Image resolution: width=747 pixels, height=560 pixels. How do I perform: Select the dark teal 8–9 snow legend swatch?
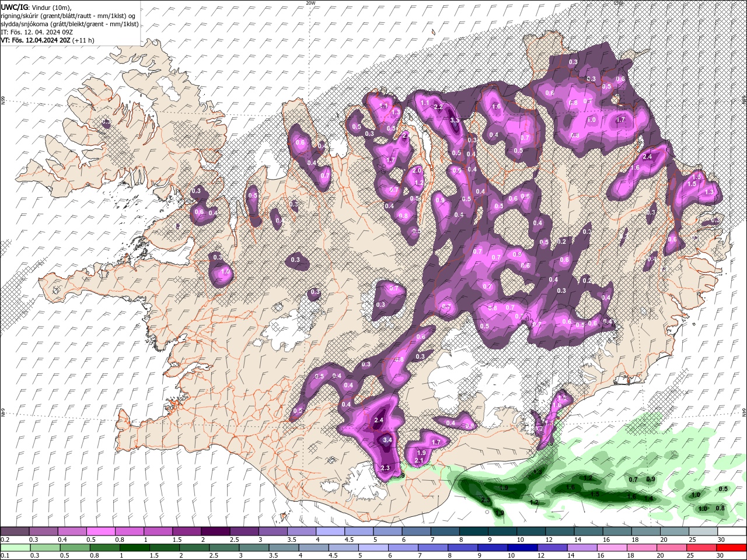(x=473, y=531)
